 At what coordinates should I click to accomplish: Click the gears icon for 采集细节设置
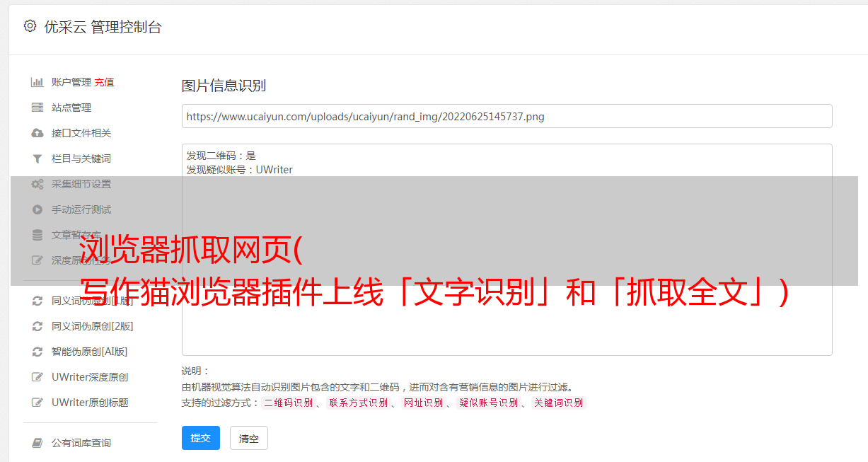37,184
